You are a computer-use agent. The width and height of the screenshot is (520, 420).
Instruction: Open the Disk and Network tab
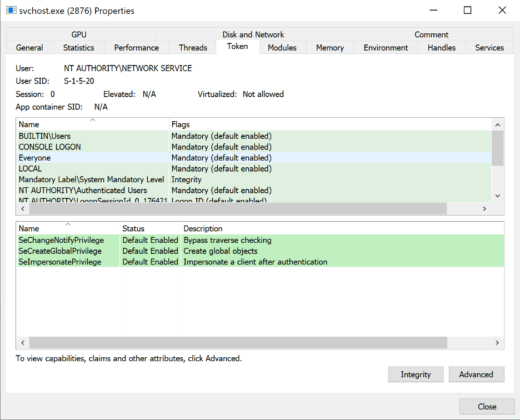click(253, 34)
